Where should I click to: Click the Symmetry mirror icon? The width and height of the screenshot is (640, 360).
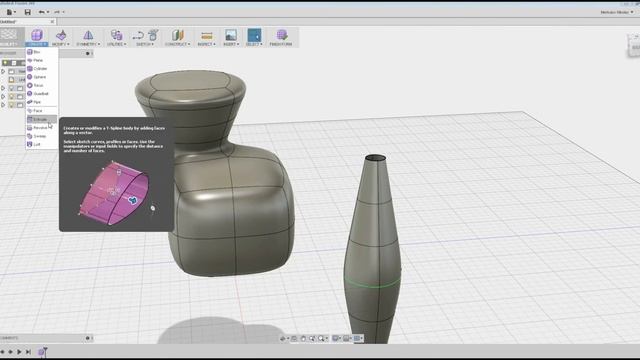point(88,35)
